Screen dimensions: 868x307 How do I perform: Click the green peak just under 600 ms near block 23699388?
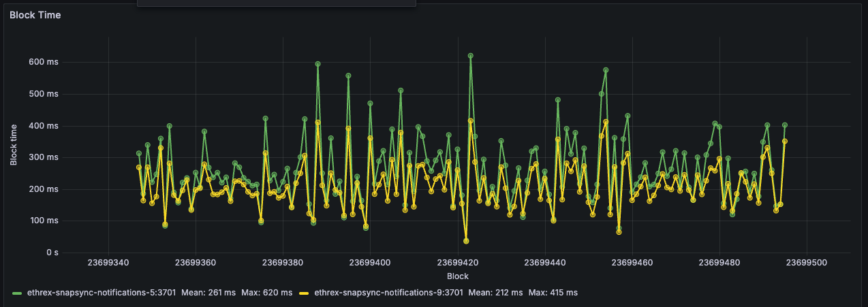click(x=317, y=64)
